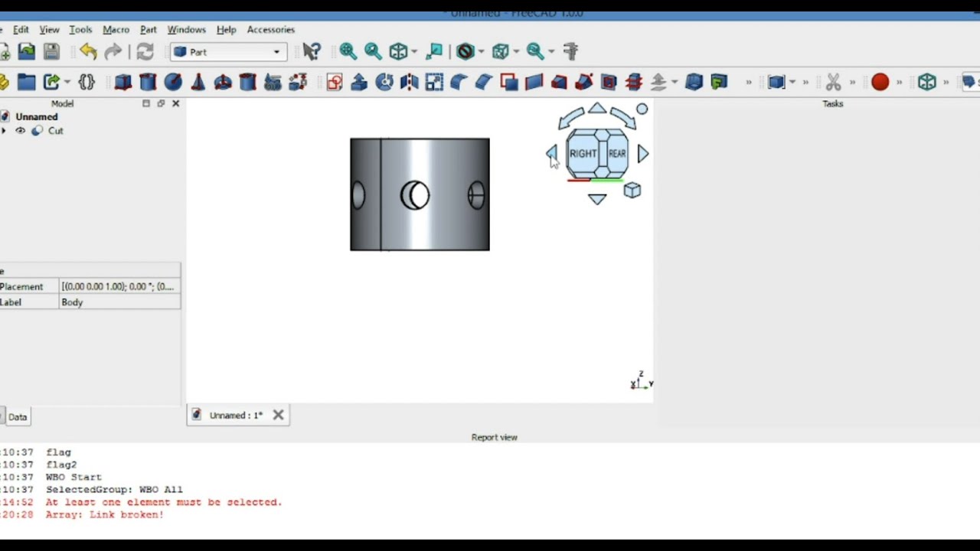Close the Unnamed : 1* document tab
The height and width of the screenshot is (551, 980).
(x=278, y=415)
